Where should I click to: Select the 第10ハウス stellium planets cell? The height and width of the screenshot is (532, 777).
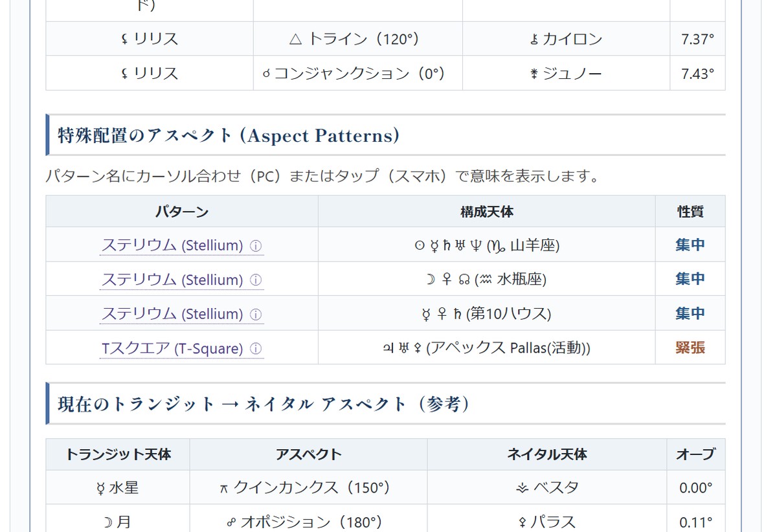point(487,313)
